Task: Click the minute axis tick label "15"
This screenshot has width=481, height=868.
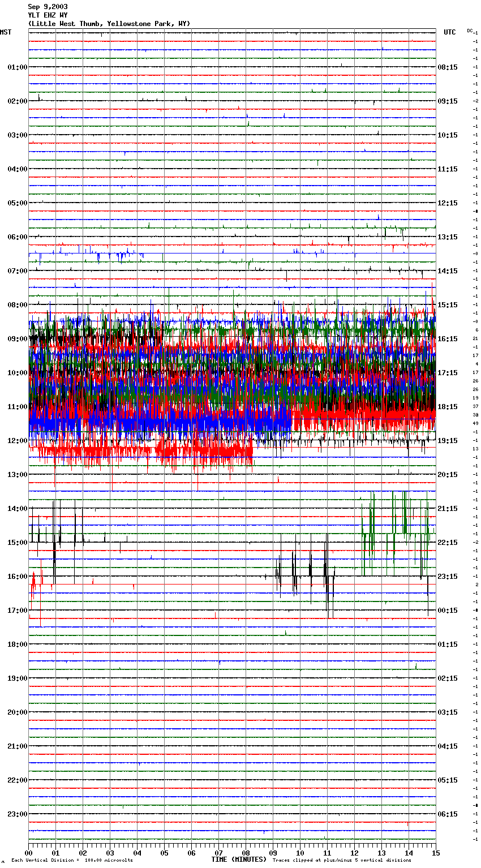Action: [x=436, y=853]
